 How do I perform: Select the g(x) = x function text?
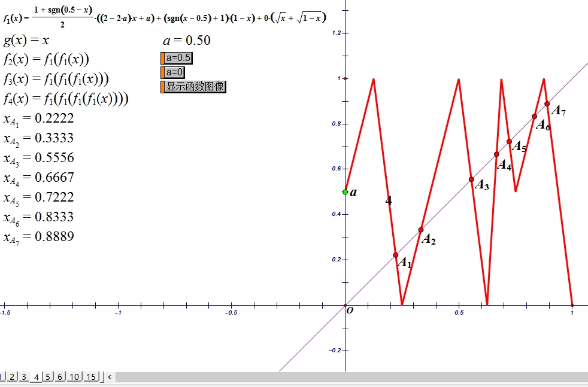coord(26,39)
